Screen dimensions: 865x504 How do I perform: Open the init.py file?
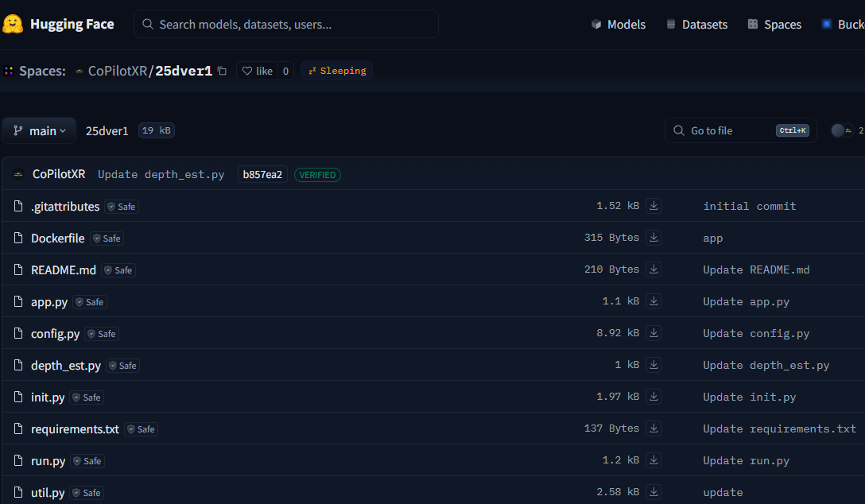click(x=48, y=397)
